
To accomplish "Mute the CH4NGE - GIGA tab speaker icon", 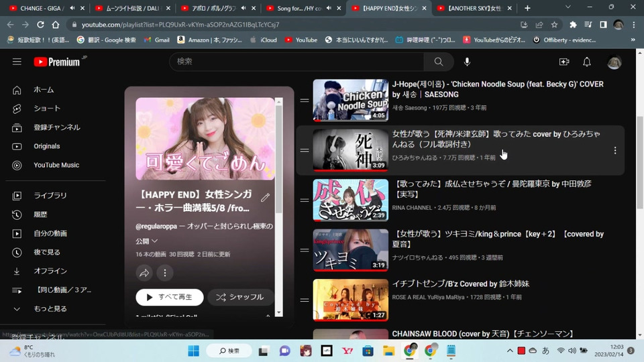I will click(72, 8).
